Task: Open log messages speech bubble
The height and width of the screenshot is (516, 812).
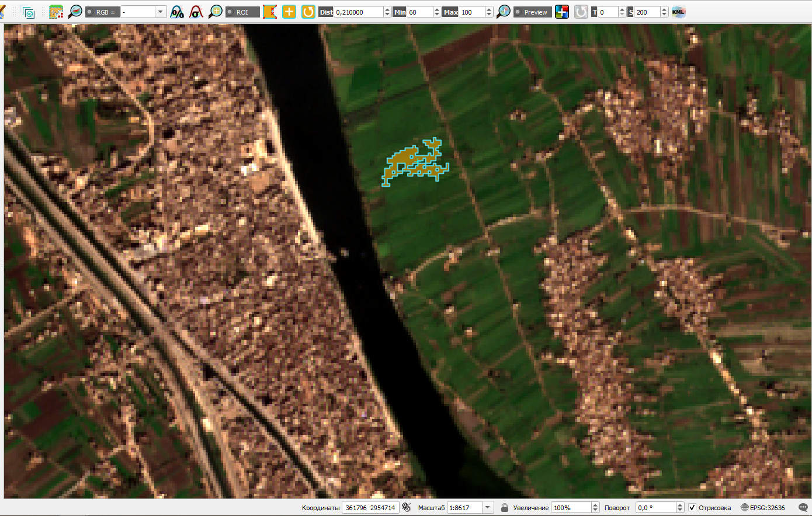Action: coord(803,508)
